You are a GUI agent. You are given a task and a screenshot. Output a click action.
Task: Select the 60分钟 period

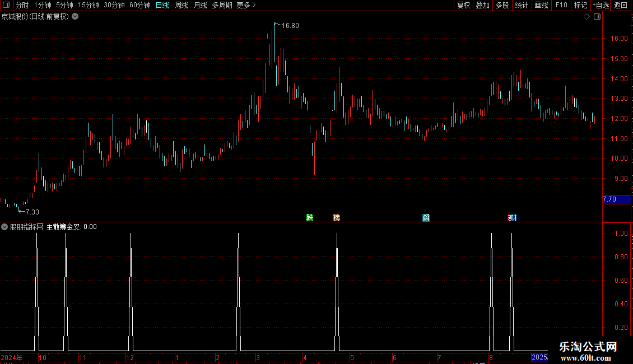[x=140, y=5]
